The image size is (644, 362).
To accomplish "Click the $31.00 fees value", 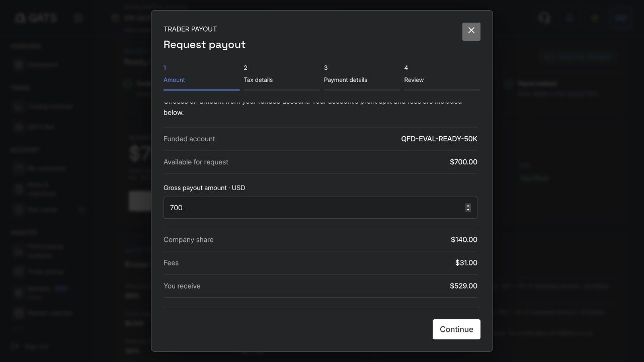I will click(466, 263).
